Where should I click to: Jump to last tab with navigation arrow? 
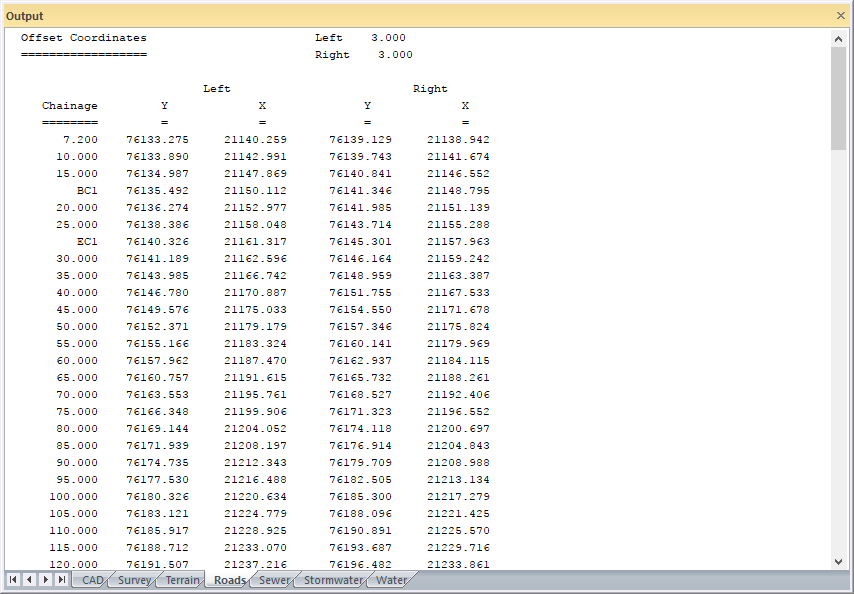point(62,580)
